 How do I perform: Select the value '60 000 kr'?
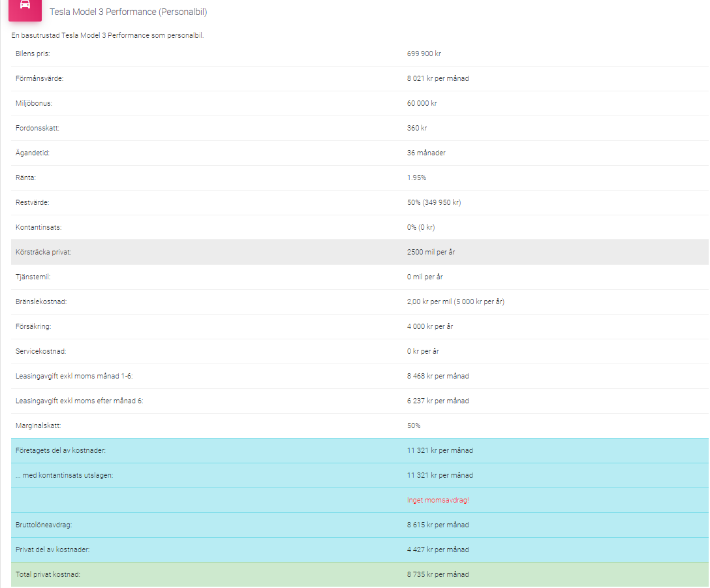(422, 103)
